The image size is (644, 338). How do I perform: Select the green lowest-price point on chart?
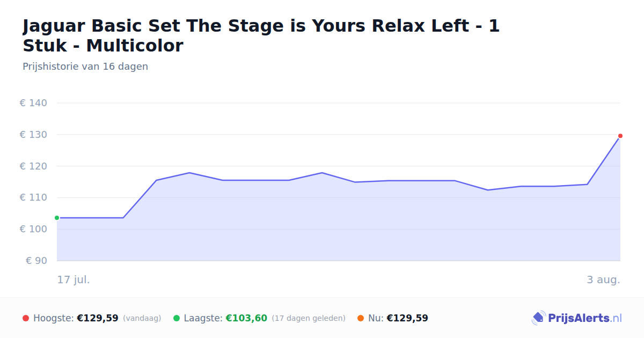(57, 218)
